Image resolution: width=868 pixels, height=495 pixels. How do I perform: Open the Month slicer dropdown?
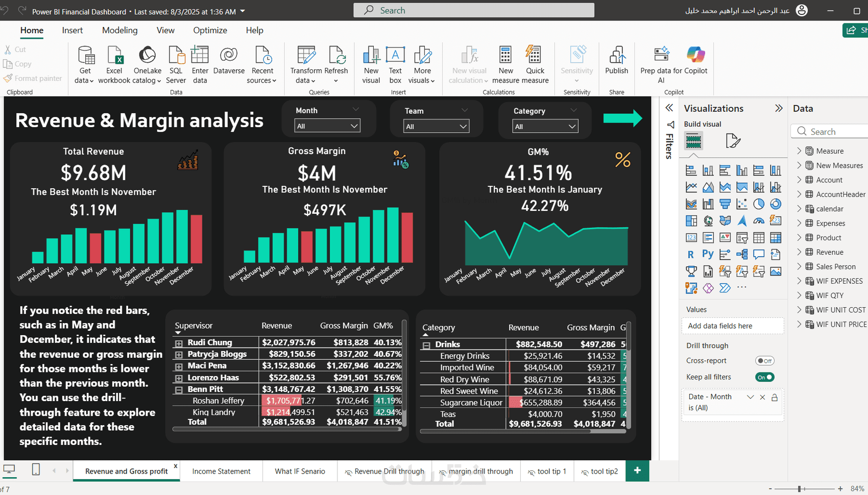point(327,126)
